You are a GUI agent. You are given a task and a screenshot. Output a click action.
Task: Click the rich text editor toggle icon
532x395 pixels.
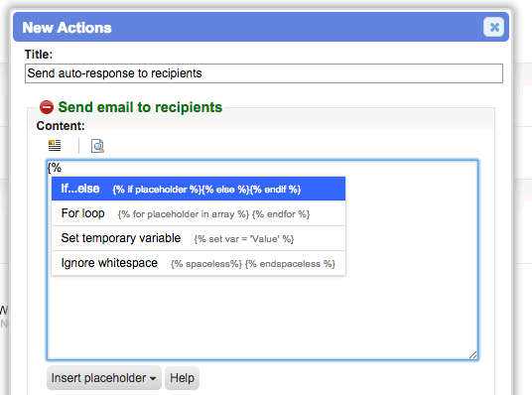tap(55, 146)
